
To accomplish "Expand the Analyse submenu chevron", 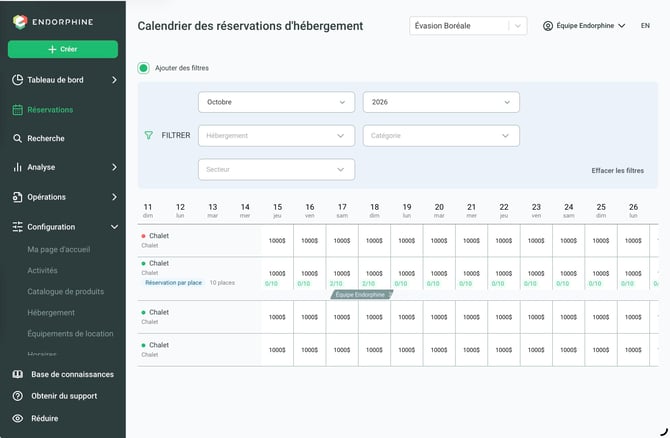I will click(114, 167).
